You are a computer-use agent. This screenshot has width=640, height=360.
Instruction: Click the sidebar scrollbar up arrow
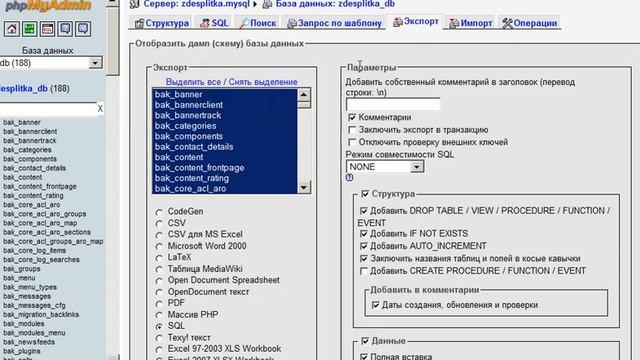click(x=113, y=2)
